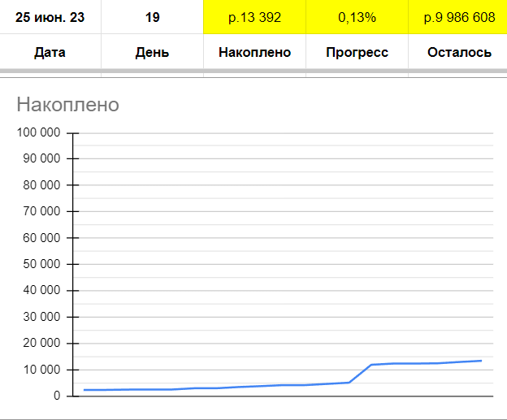Click the '10 000' axis label
Image resolution: width=507 pixels, height=420 pixels.
pyautogui.click(x=41, y=370)
